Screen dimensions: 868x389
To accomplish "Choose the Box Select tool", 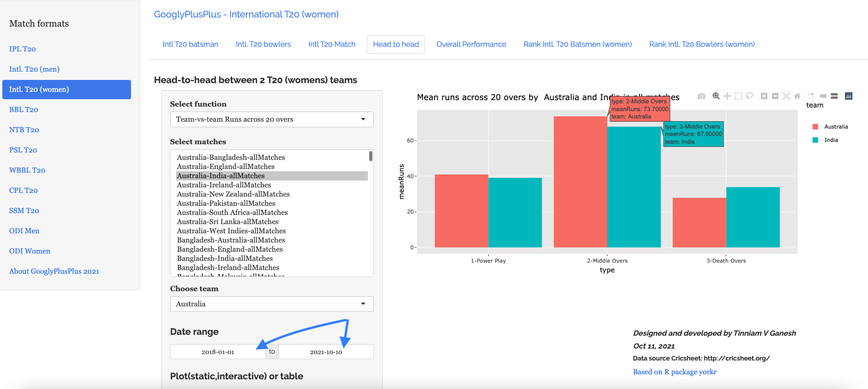I will tap(738, 96).
